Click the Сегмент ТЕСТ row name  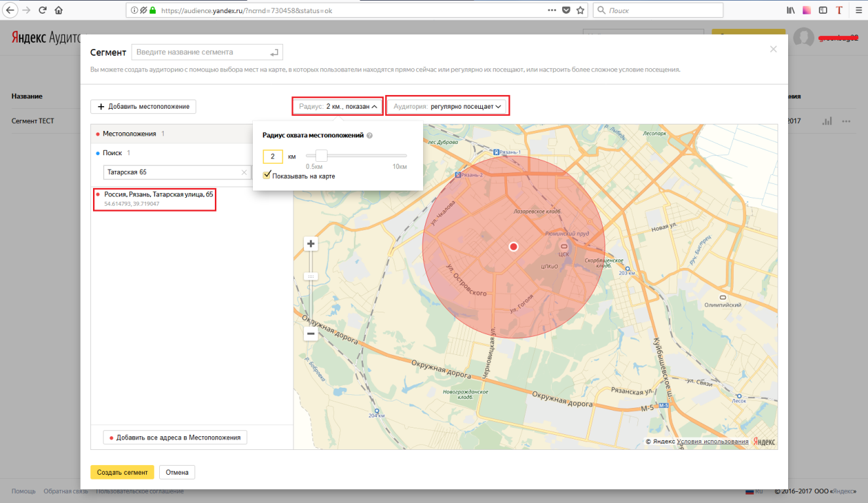[x=33, y=121]
